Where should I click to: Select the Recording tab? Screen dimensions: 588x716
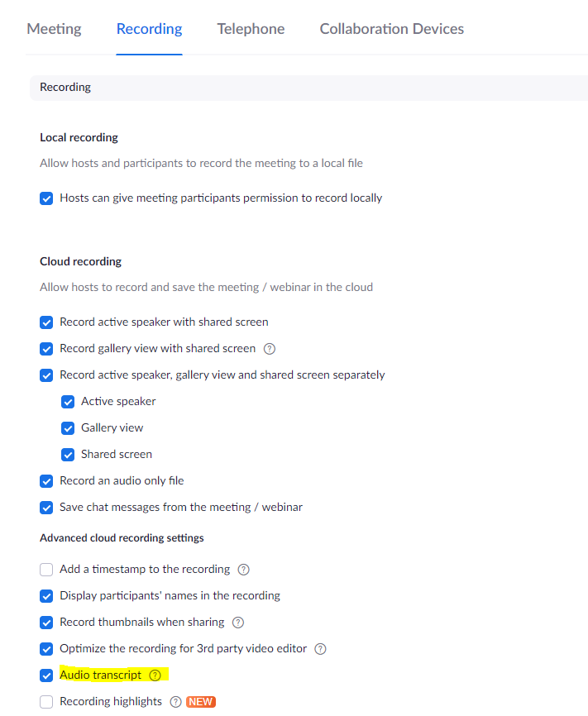149,29
